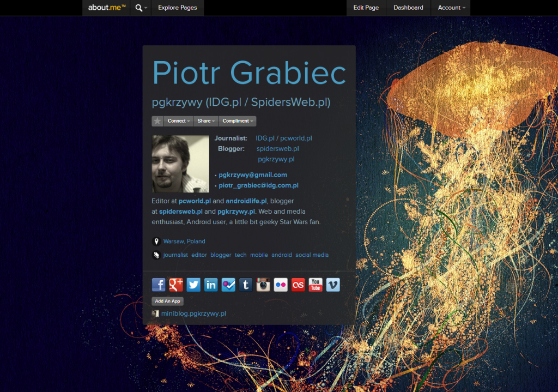The image size is (558, 392).
Task: Open the miniblog.pgkrzywy.pl link
Action: (x=193, y=313)
